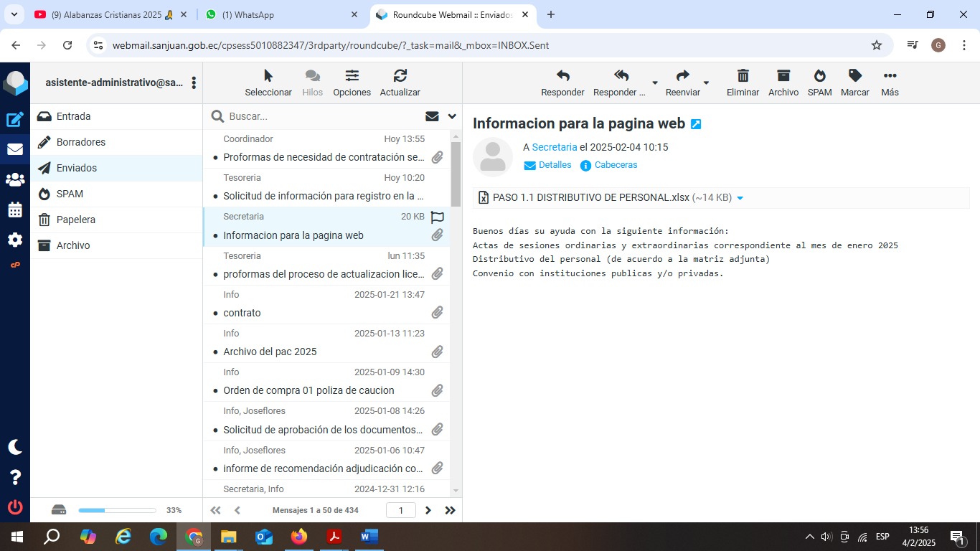This screenshot has height=551, width=980.
Task: Expand search options chevron
Action: pos(452,116)
